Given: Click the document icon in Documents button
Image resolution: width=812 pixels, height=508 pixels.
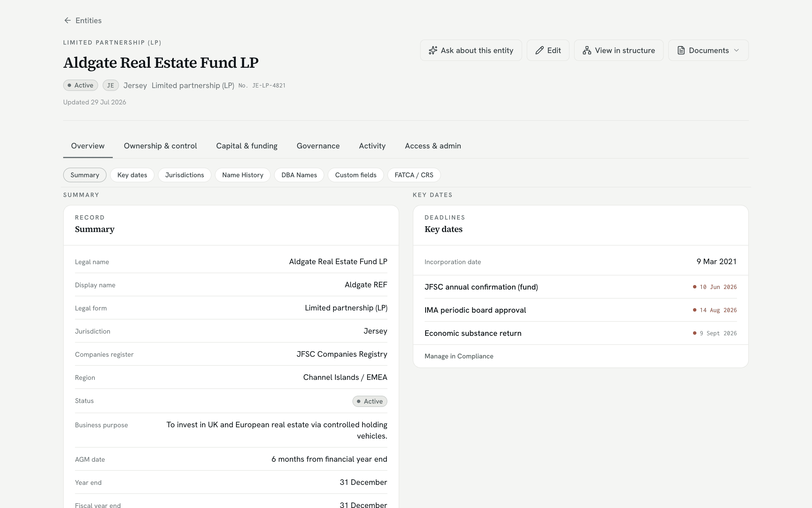Looking at the screenshot, I should pos(681,51).
